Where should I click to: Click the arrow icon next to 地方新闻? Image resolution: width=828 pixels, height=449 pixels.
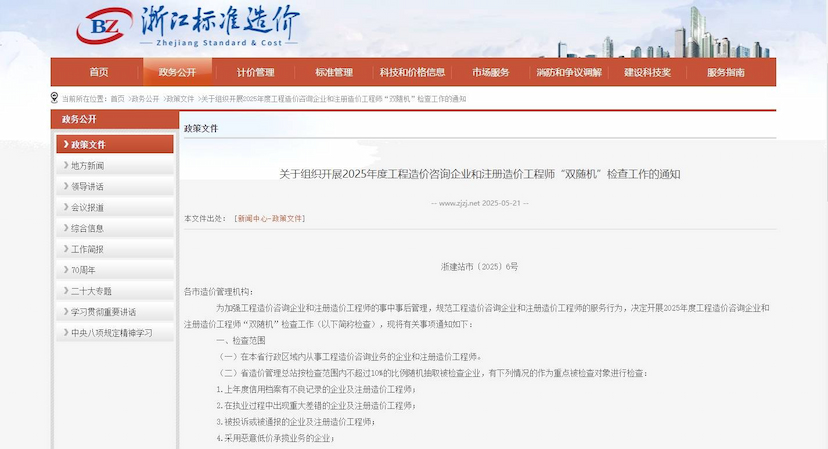[65, 166]
